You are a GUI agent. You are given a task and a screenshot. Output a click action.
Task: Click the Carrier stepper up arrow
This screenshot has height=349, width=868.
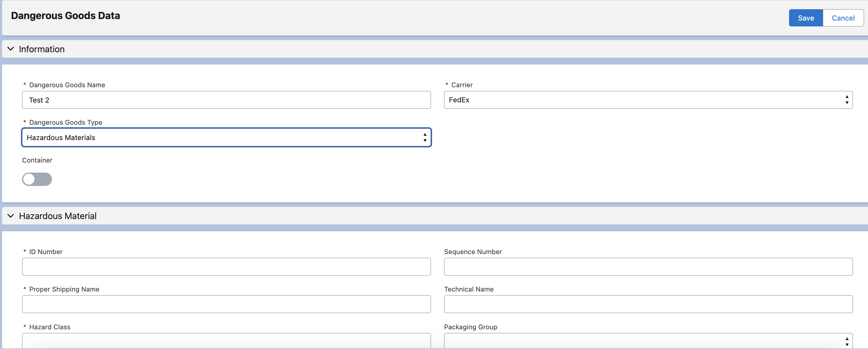(847, 97)
